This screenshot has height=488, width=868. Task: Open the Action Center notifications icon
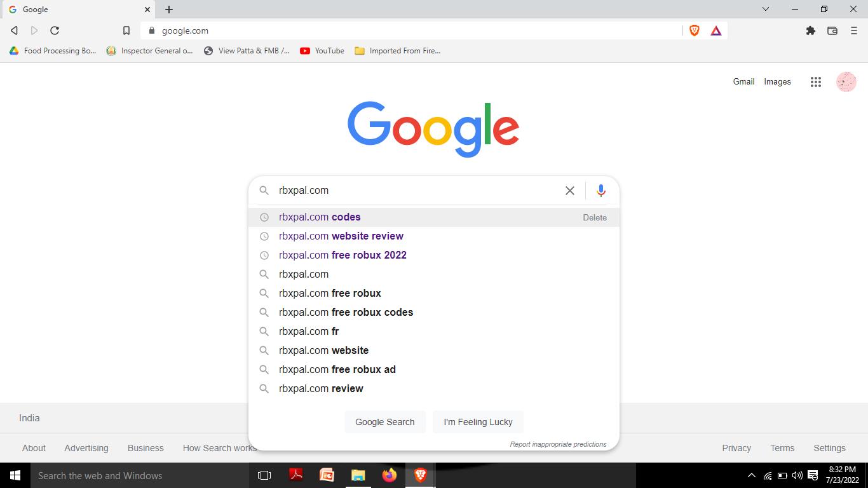[x=813, y=475]
